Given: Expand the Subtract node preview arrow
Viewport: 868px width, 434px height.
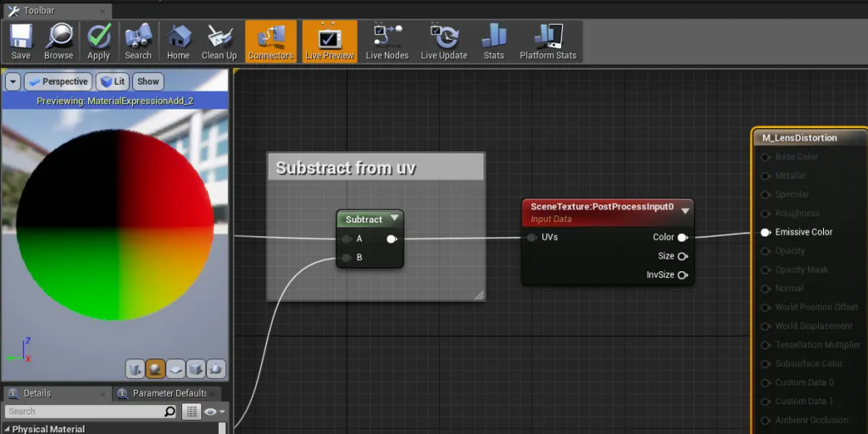Looking at the screenshot, I should [x=393, y=219].
